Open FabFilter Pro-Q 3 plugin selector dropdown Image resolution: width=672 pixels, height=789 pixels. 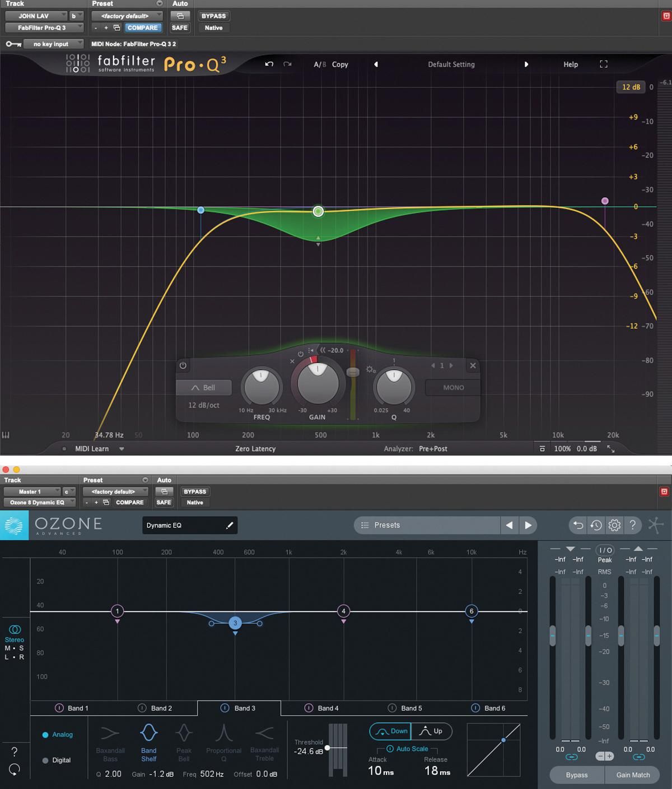coord(45,27)
